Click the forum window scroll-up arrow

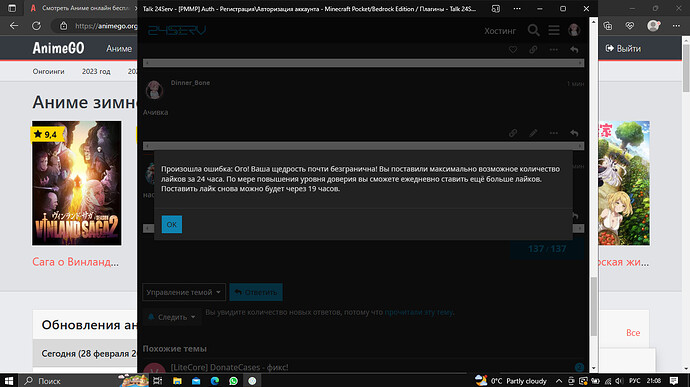(x=593, y=21)
